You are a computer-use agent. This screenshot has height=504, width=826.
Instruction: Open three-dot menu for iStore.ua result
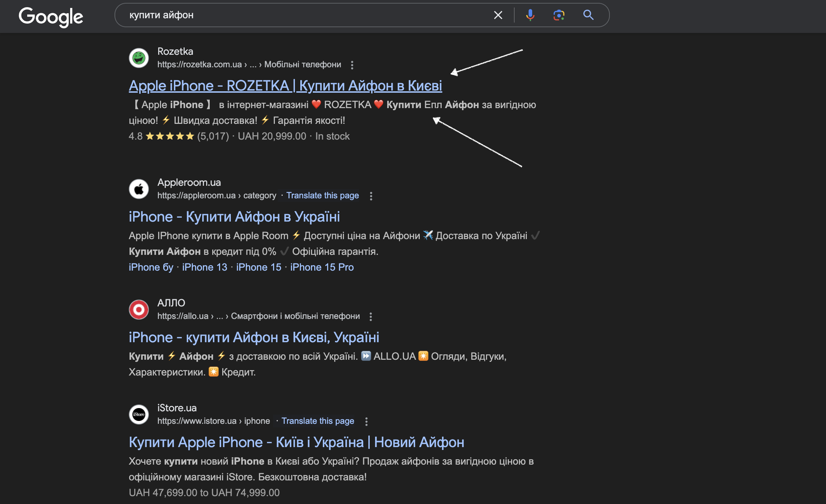coord(366,421)
